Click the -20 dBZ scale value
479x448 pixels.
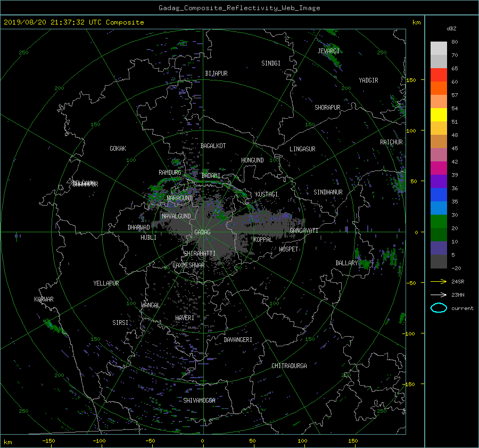[456, 268]
